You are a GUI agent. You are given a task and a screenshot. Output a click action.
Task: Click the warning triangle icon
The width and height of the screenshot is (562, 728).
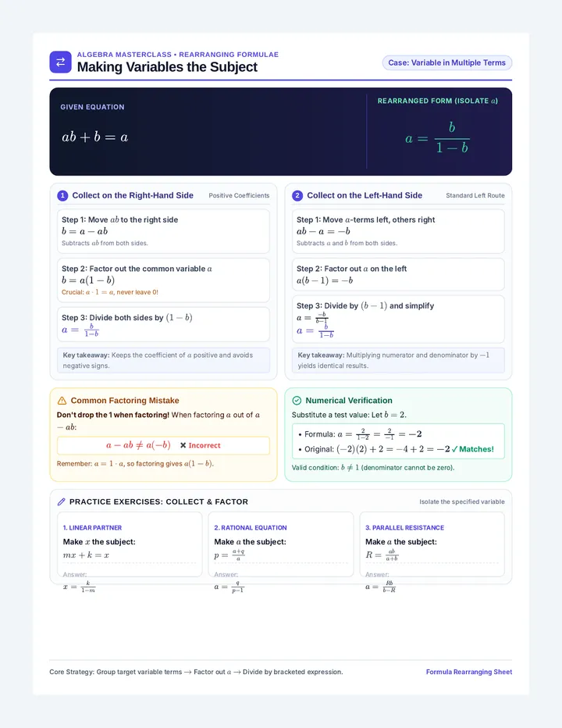tap(62, 401)
